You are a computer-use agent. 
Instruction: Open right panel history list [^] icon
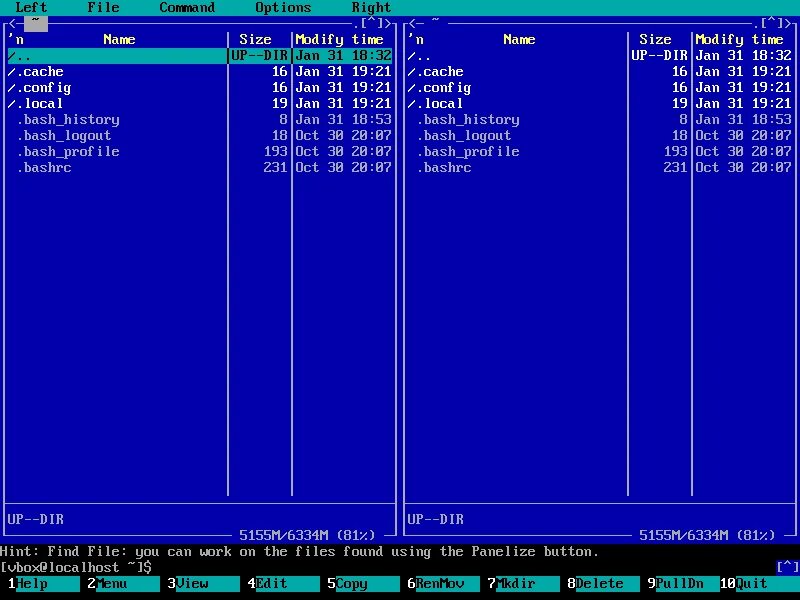click(x=771, y=23)
